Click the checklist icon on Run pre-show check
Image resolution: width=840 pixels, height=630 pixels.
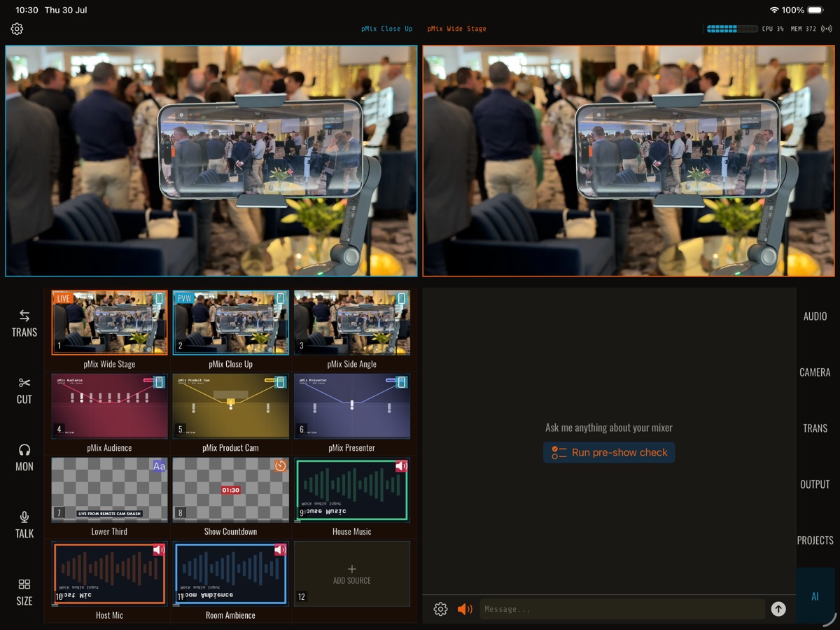coord(559,453)
